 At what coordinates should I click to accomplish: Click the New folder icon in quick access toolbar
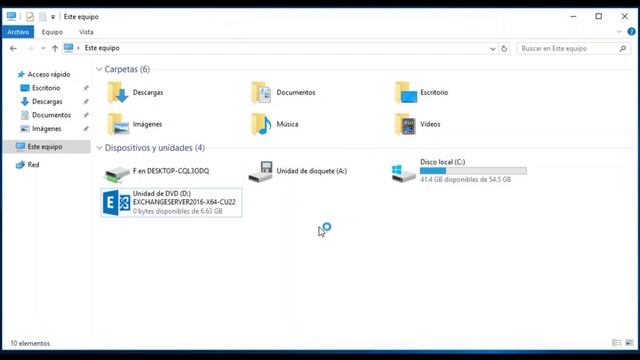(x=42, y=17)
